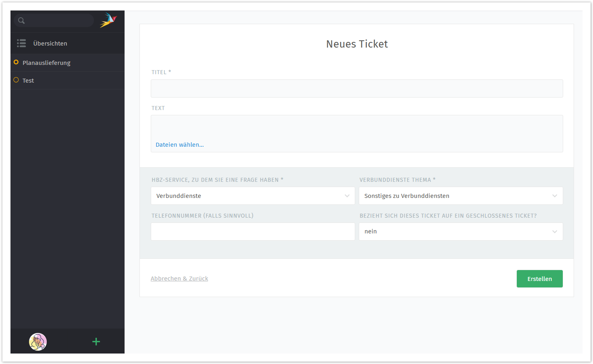Click the Zammad bird logo
The height and width of the screenshot is (364, 593).
pyautogui.click(x=108, y=20)
